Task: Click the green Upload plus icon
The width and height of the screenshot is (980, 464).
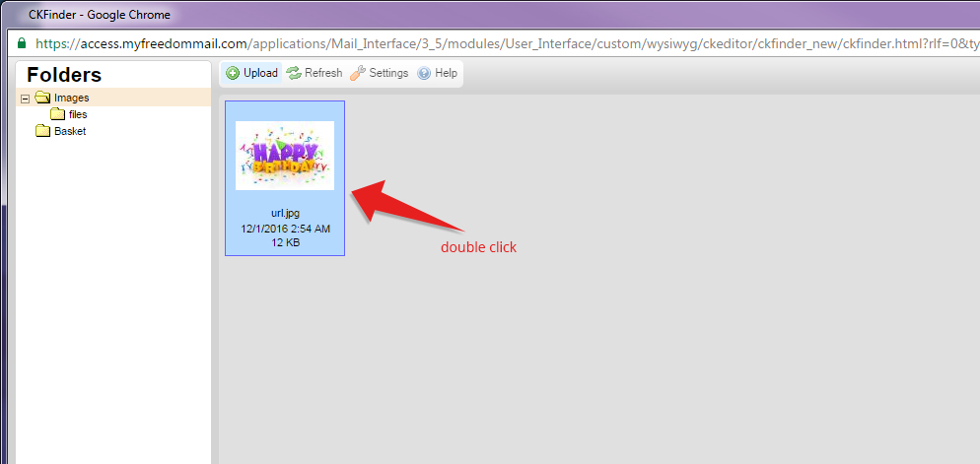Action: (233, 73)
